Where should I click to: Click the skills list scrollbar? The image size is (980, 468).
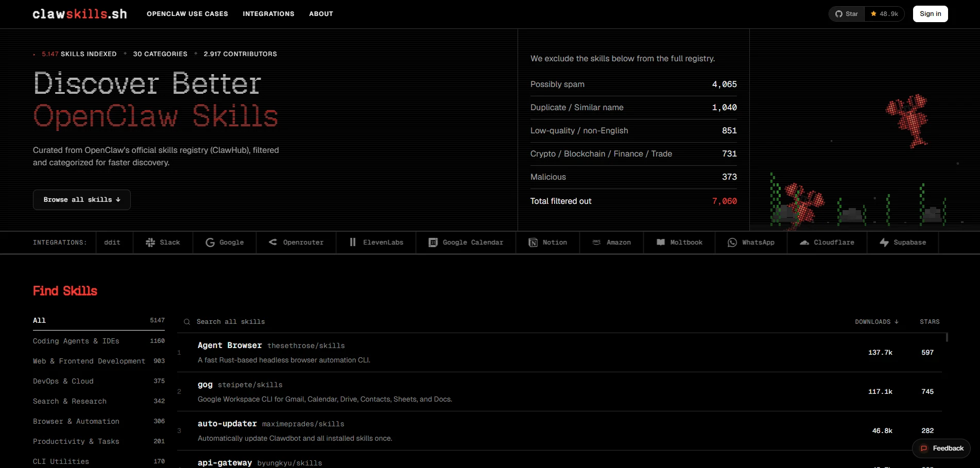tap(947, 337)
